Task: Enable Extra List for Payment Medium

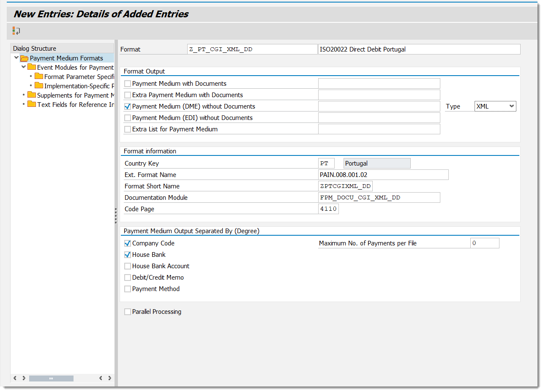Action: (128, 129)
